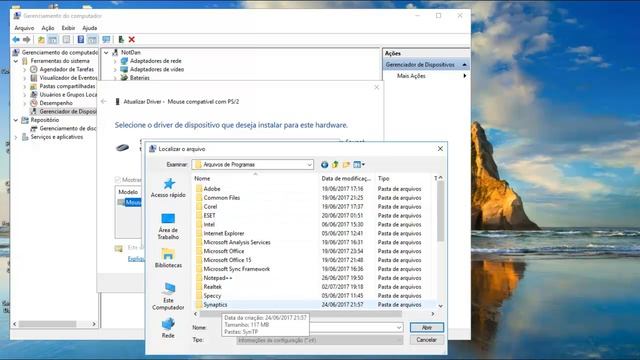This screenshot has height=360, width=640.
Task: Expand Agendador de Tarefas node
Action: coord(25,69)
